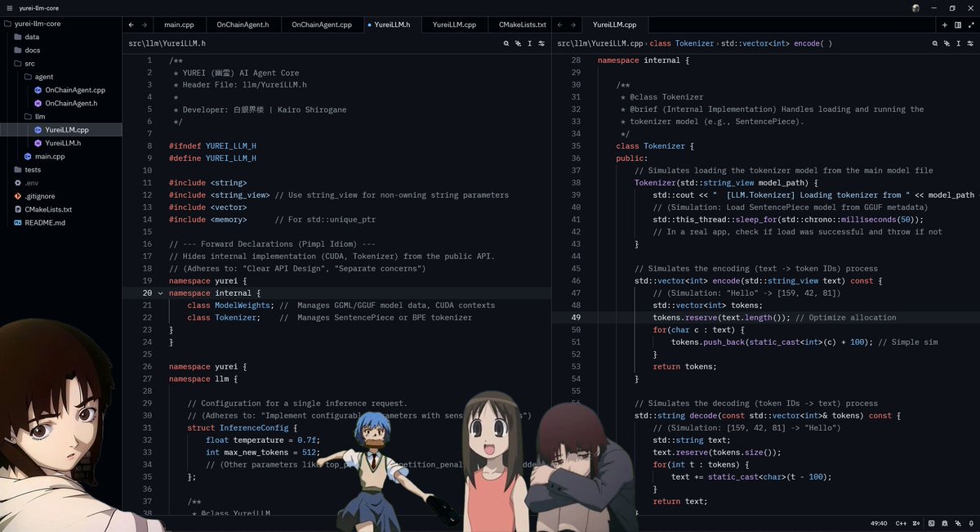The width and height of the screenshot is (980, 532).
Task: Split the right editor pane
Action: [958, 25]
